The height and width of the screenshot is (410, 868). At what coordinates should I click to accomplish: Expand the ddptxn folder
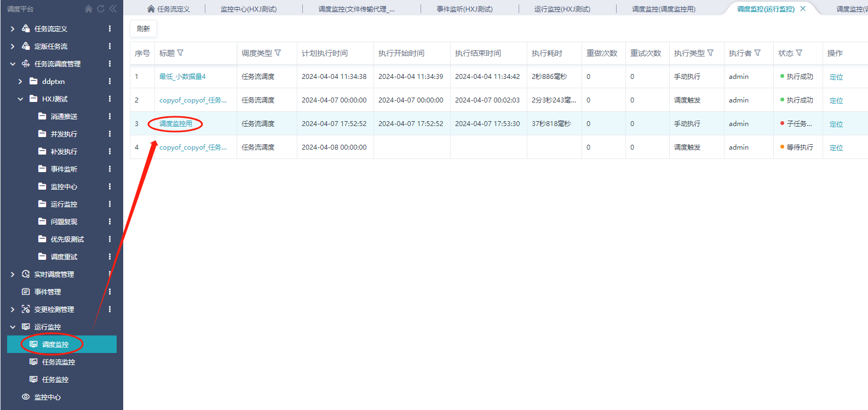tap(20, 81)
